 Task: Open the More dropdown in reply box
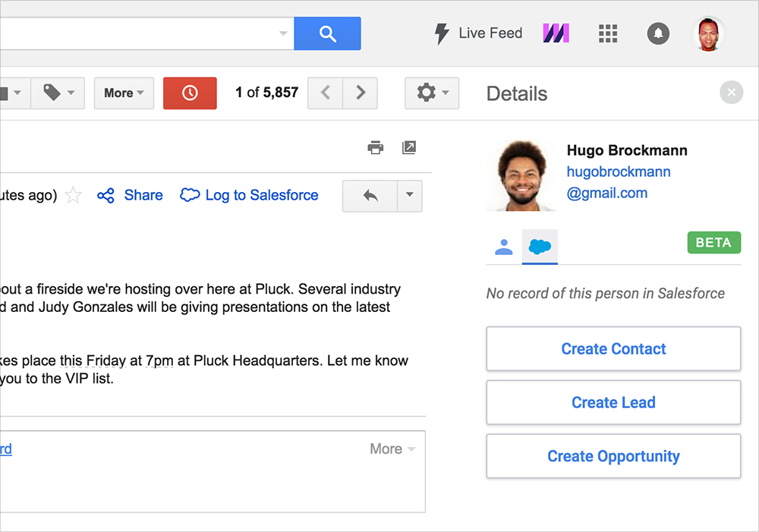[392, 449]
